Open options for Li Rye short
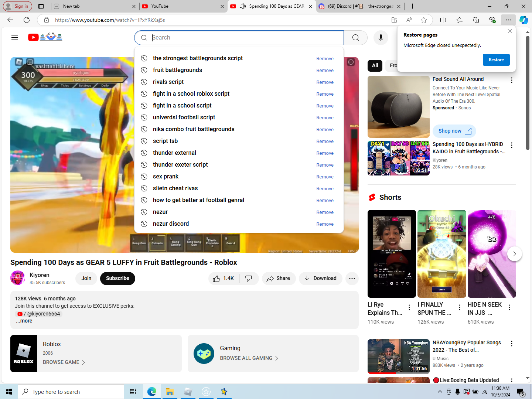532x399 pixels. (x=409, y=307)
